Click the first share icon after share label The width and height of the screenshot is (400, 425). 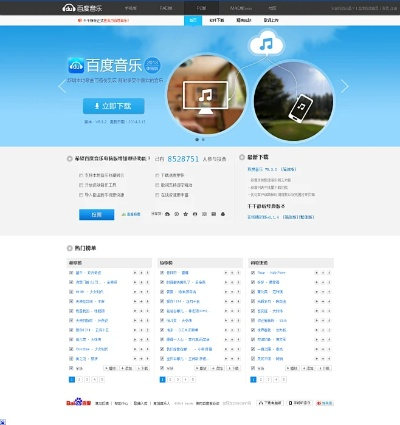click(167, 214)
